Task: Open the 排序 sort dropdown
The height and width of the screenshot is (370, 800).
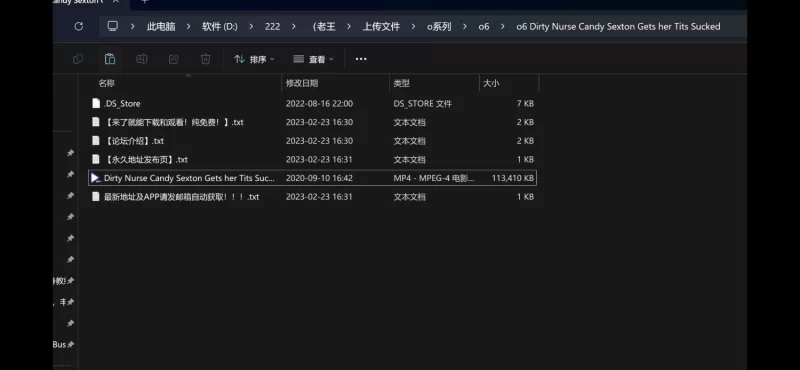Action: coord(254,59)
